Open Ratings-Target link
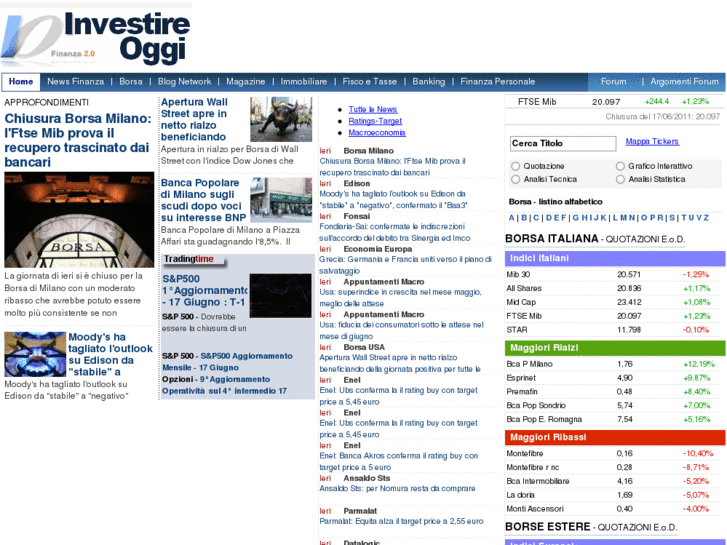This screenshot has width=727, height=545. pyautogui.click(x=375, y=121)
